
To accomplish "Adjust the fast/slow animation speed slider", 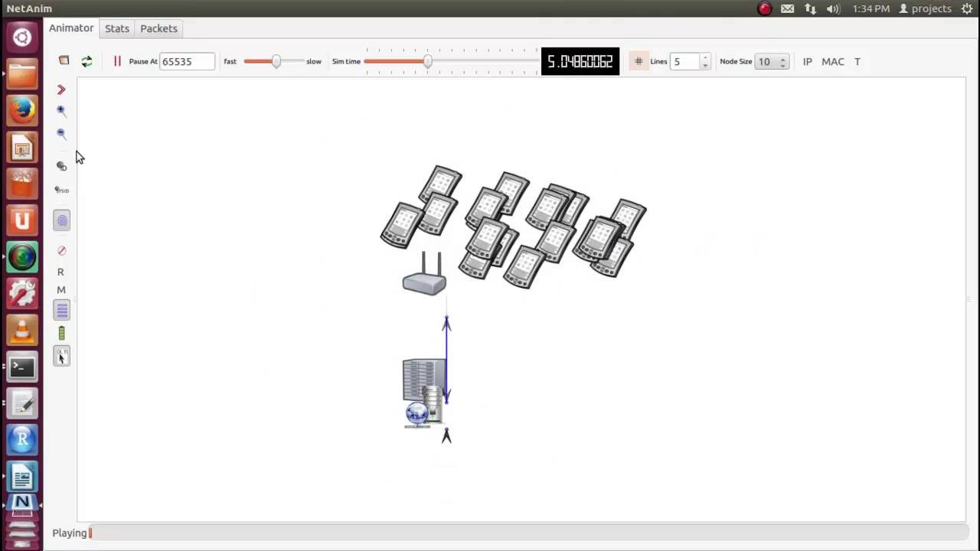I will coord(275,61).
